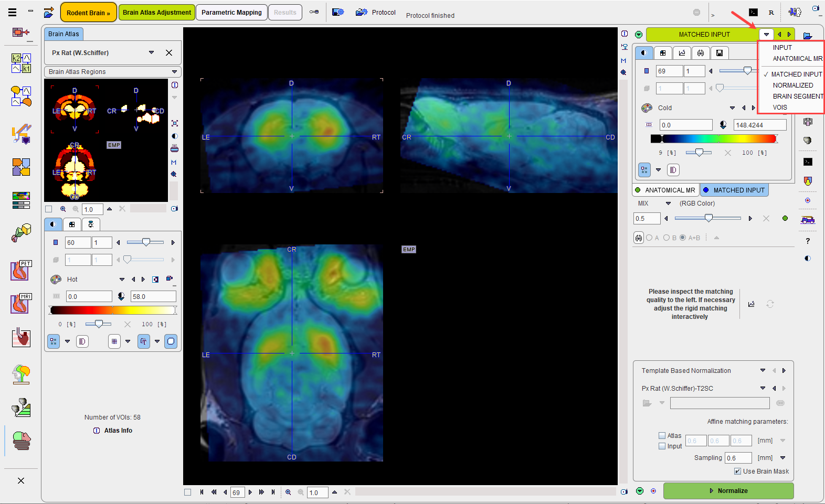
Task: Open the Rodent Brain module button
Action: pos(88,13)
